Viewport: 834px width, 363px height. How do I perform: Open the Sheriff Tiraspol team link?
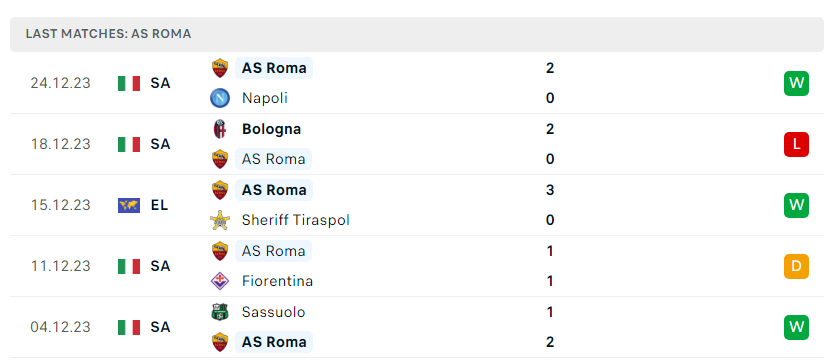(295, 220)
